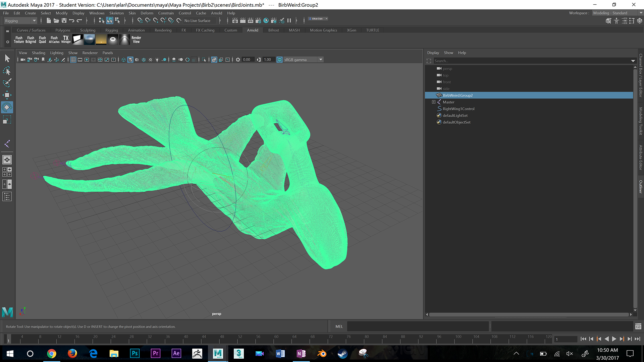Switch to the single perspective view layout
The height and width of the screenshot is (362, 644).
pos(7,160)
